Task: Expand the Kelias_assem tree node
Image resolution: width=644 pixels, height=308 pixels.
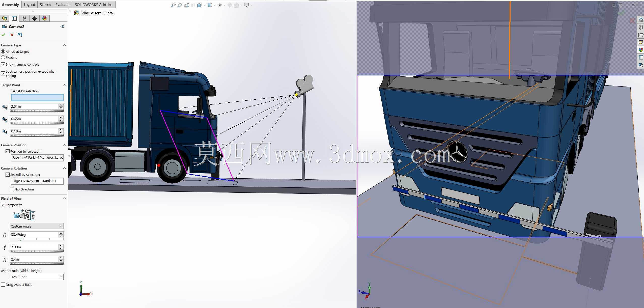Action: pyautogui.click(x=70, y=12)
